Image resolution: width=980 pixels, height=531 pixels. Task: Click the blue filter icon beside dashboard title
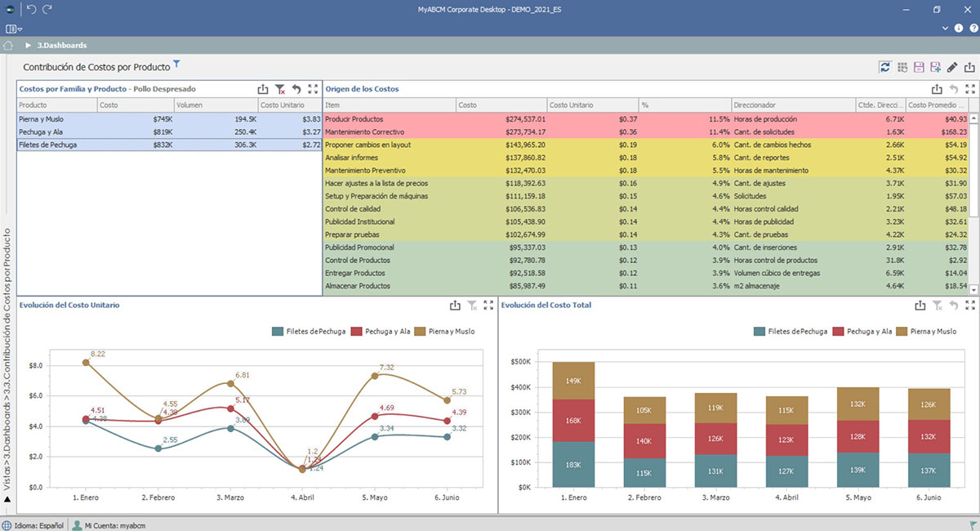[176, 65]
